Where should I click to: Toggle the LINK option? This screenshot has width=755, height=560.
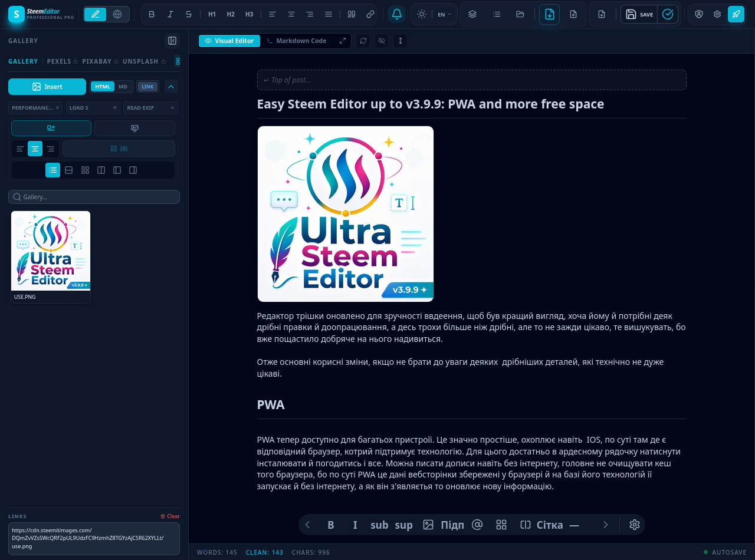[148, 87]
